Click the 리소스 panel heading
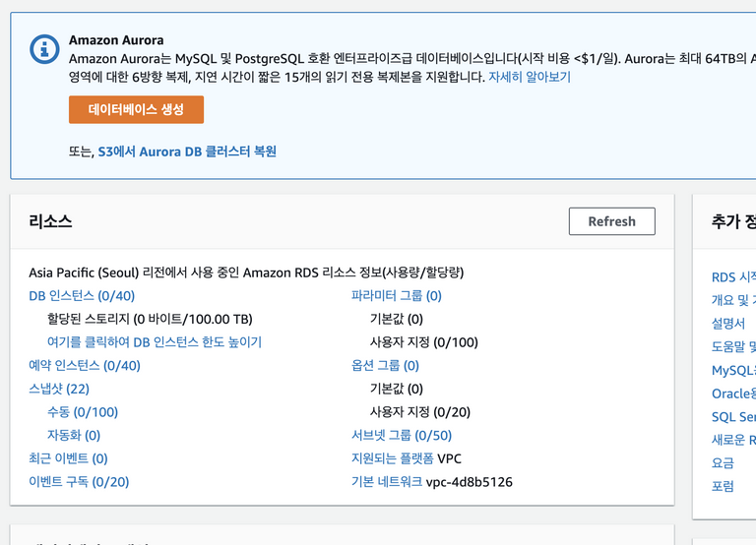The width and height of the screenshot is (756, 545). pos(50,221)
